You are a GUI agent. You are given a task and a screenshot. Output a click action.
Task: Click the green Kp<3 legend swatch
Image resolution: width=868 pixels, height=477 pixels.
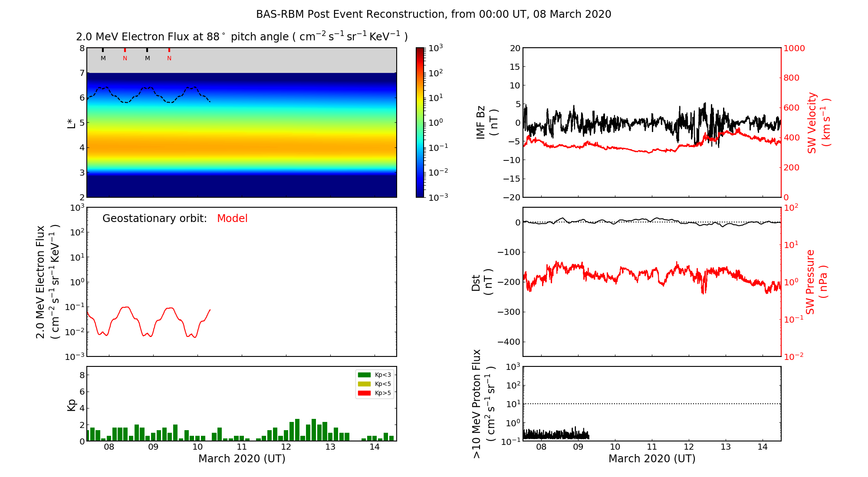364,375
